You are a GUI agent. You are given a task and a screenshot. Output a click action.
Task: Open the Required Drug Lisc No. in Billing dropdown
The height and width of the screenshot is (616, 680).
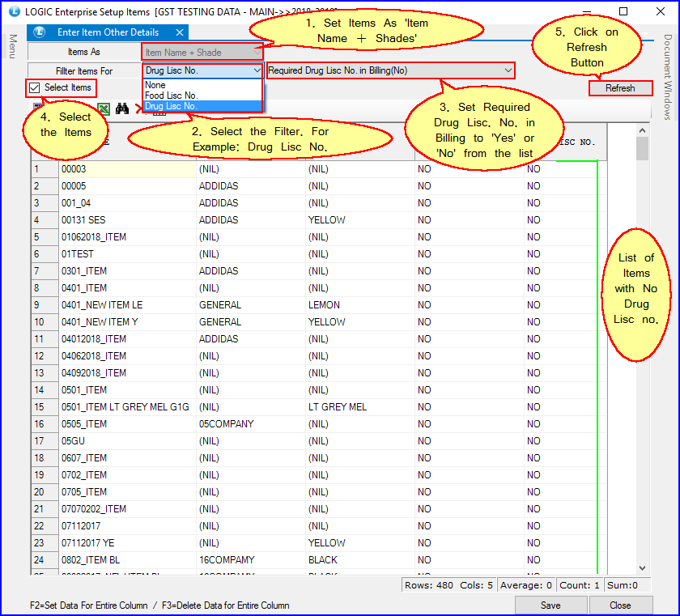[508, 71]
